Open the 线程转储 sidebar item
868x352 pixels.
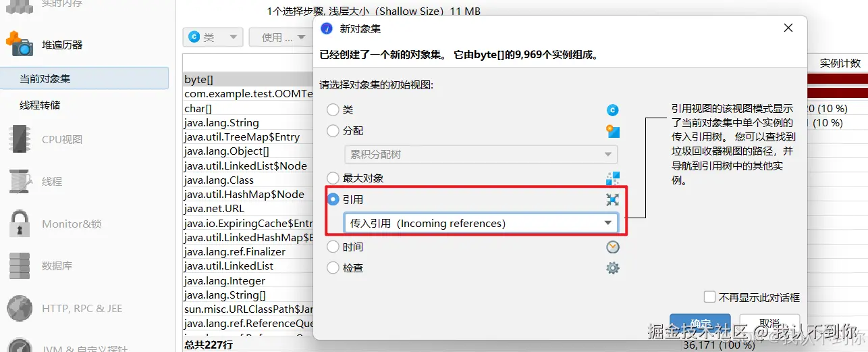point(40,105)
